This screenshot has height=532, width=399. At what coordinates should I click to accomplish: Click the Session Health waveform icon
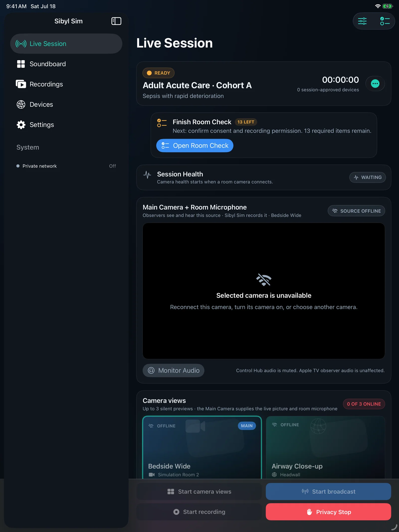(x=147, y=175)
